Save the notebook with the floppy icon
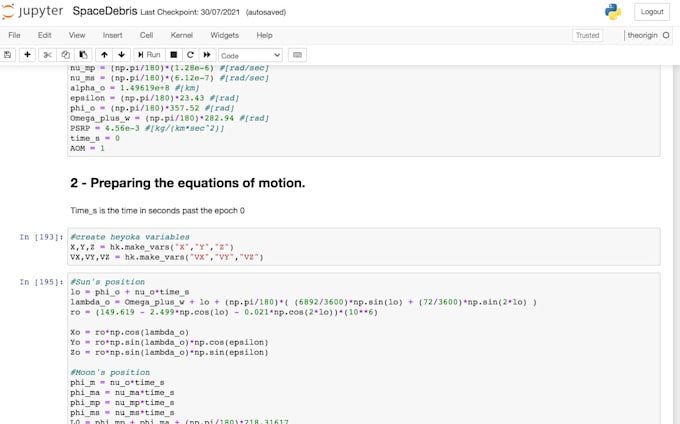The image size is (680, 424). [8, 55]
